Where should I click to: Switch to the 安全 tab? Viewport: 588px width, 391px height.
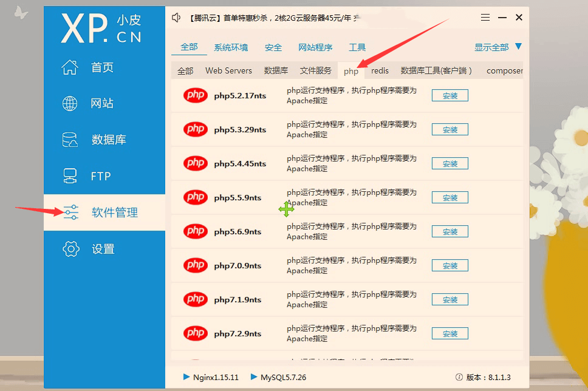[273, 47]
